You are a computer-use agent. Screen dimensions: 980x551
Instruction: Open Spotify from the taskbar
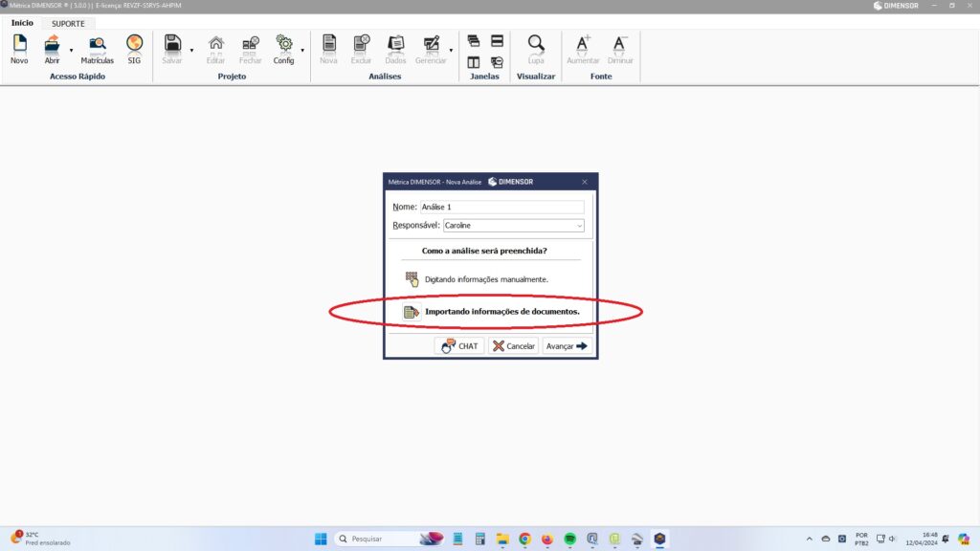(x=570, y=540)
